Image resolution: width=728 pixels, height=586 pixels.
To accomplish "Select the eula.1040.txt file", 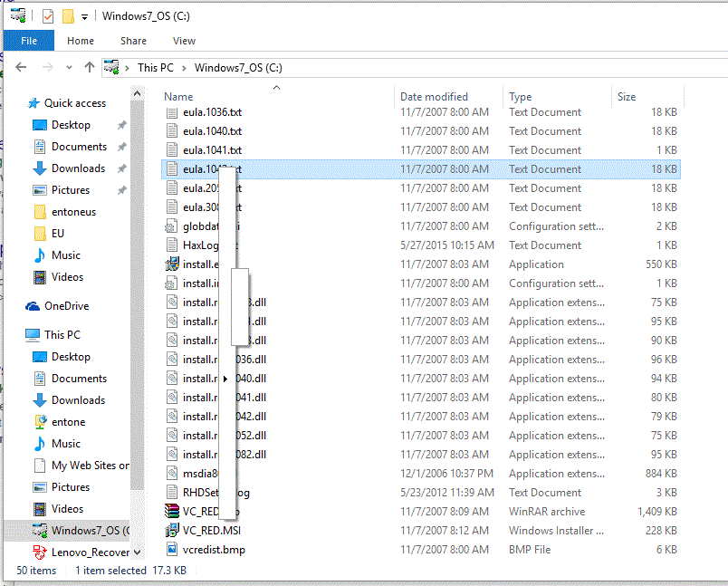I will (x=212, y=131).
